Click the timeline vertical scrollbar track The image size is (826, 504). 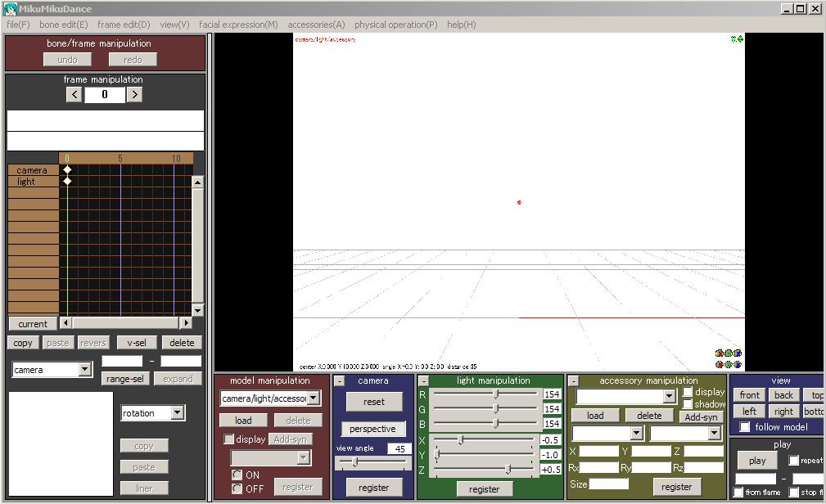197,246
